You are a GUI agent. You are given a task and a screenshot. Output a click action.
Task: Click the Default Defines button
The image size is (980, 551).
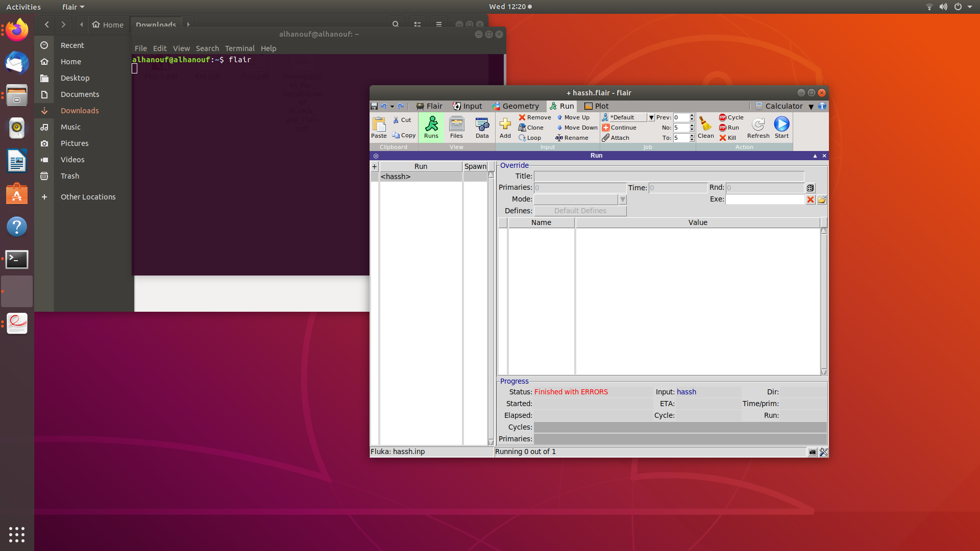tap(580, 211)
